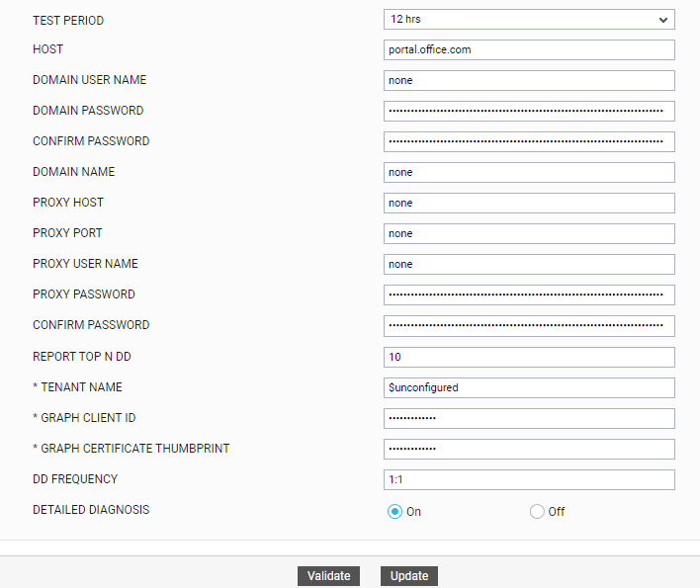The height and width of the screenshot is (588, 700).
Task: Click the Validate button
Action: click(x=328, y=576)
